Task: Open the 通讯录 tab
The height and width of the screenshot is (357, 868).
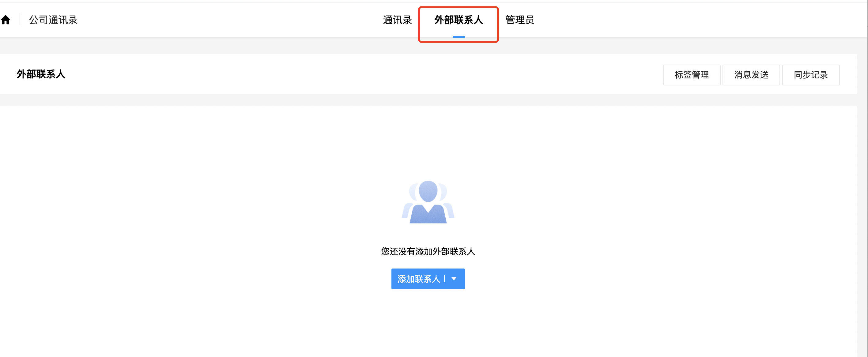Action: tap(397, 20)
